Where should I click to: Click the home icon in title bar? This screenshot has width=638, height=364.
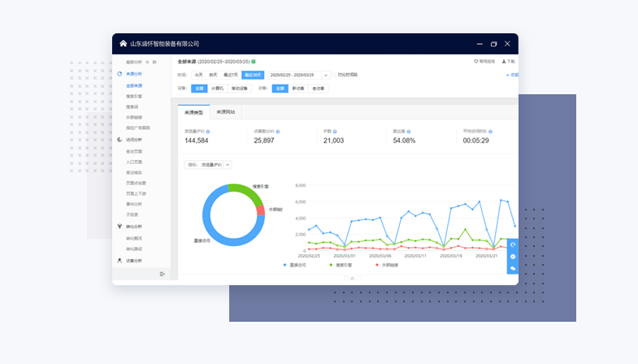pyautogui.click(x=124, y=44)
